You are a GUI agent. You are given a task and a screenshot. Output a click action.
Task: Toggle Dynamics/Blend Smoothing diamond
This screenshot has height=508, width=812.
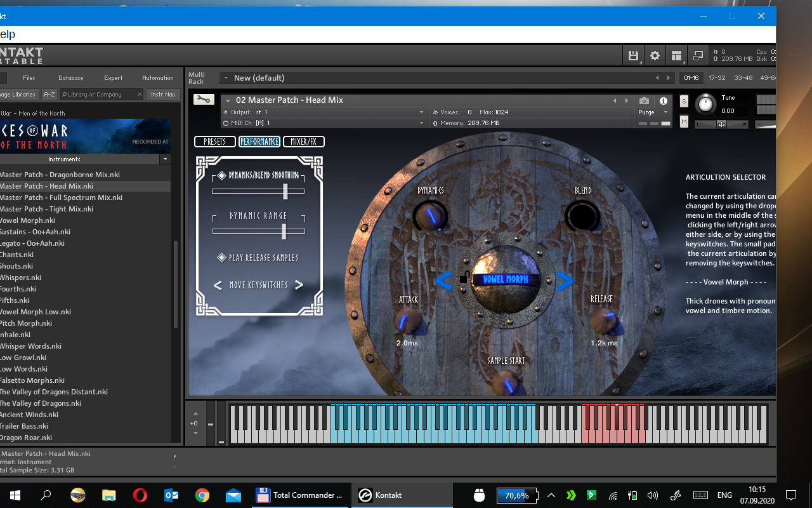[x=221, y=175]
